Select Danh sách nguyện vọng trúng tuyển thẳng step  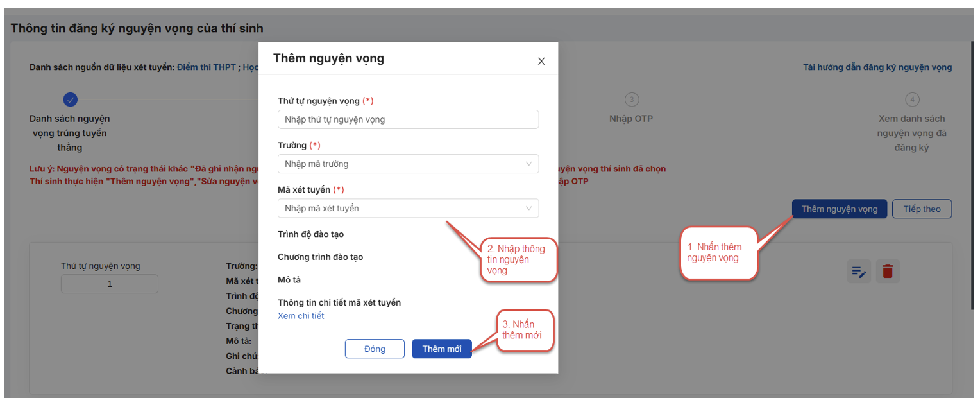(x=70, y=133)
